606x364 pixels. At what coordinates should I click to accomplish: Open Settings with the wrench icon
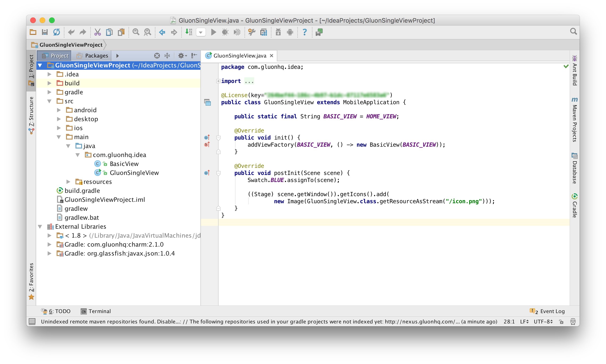252,32
